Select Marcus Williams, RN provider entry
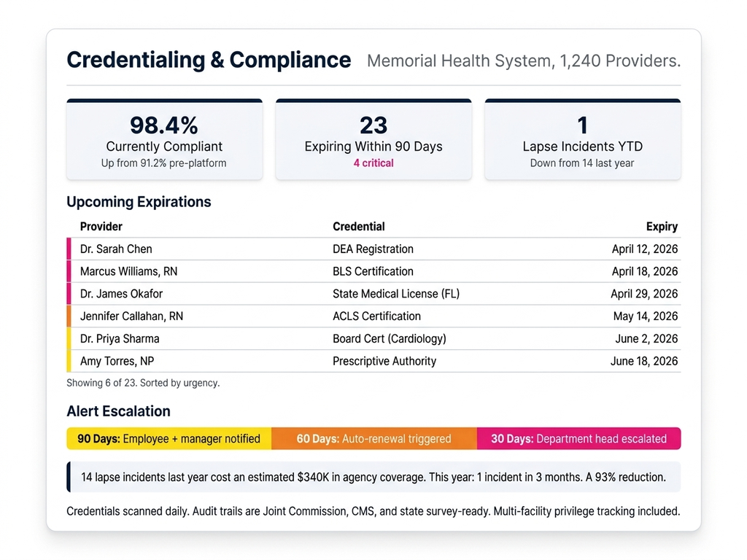The height and width of the screenshot is (560, 747). tap(128, 271)
